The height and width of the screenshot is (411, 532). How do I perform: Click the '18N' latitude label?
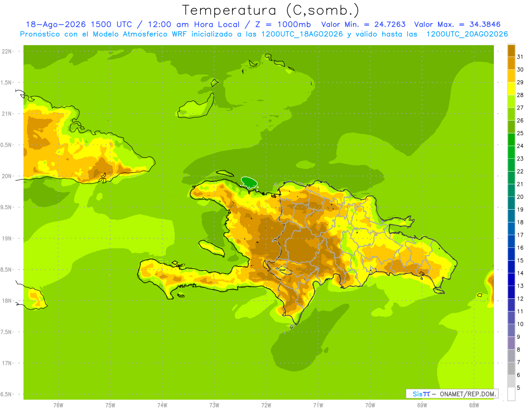(x=7, y=301)
